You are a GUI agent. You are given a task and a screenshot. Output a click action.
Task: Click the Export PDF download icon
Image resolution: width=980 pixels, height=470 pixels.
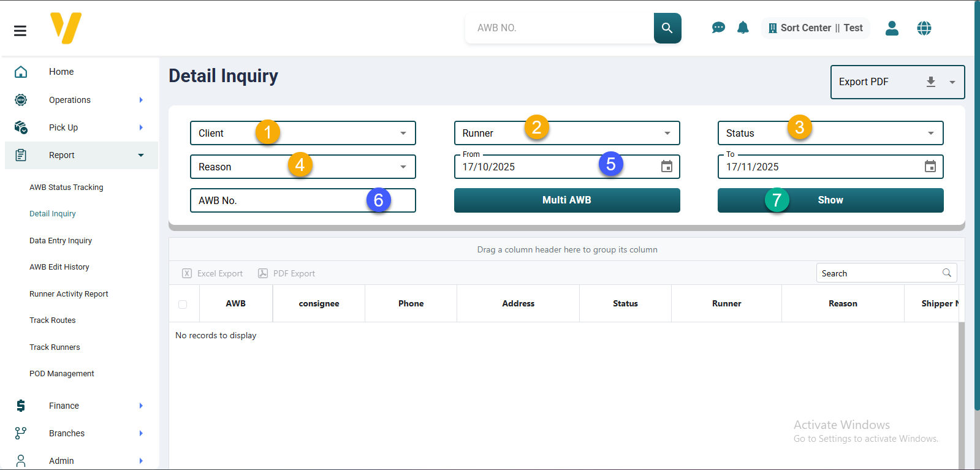(x=930, y=82)
